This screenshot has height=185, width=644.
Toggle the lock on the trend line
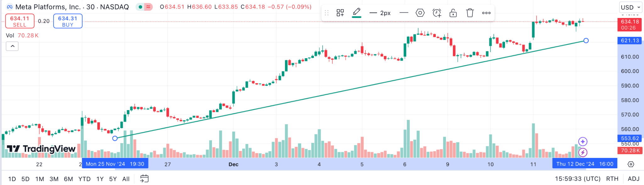click(453, 13)
